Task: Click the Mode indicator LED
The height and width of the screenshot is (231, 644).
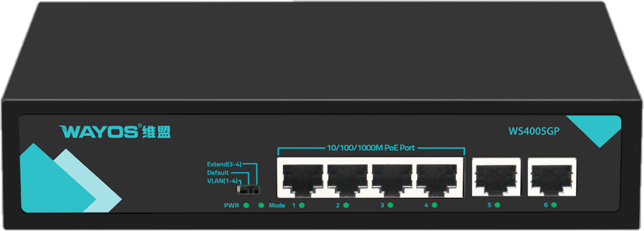Action: tap(261, 205)
